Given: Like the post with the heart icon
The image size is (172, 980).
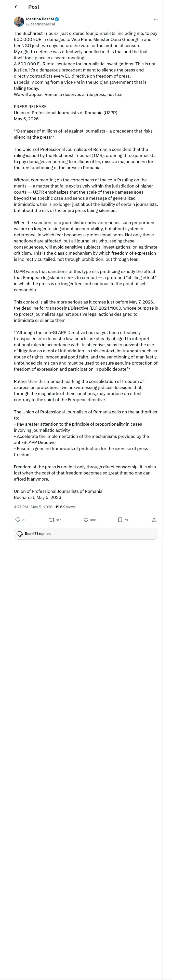Looking at the screenshot, I should pos(86,520).
